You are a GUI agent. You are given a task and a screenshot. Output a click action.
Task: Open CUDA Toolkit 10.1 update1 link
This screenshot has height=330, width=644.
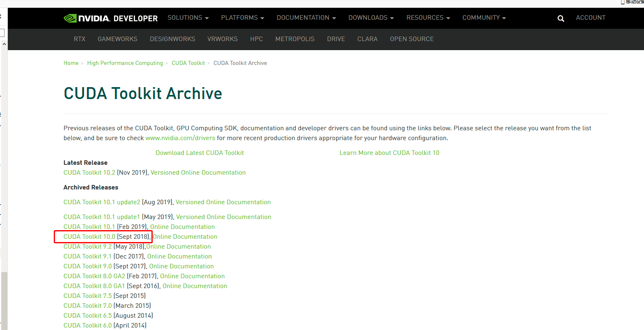pyautogui.click(x=102, y=217)
